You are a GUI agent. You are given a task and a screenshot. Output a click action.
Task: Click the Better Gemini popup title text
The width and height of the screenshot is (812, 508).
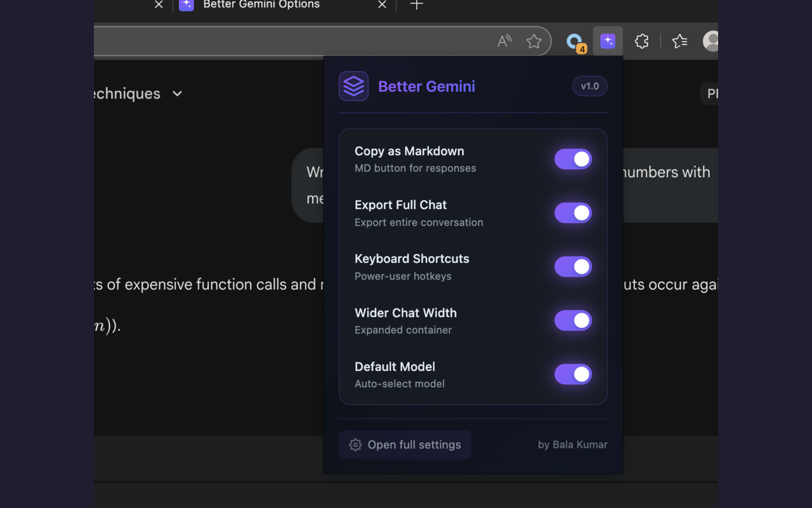click(426, 86)
